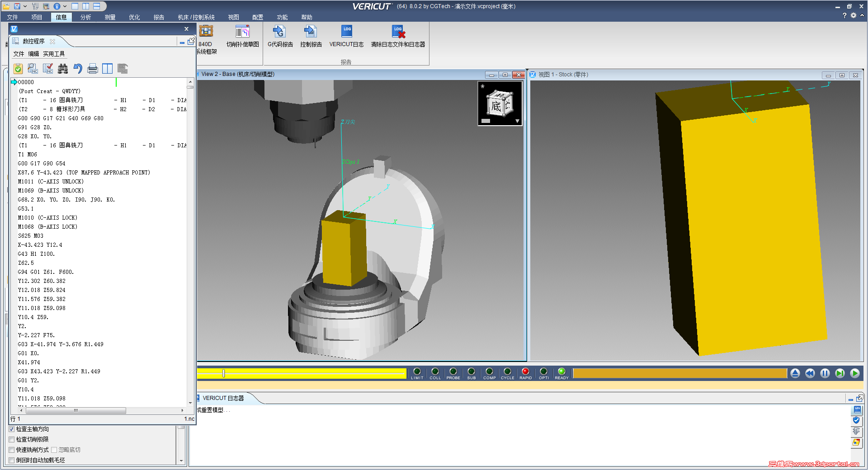Click the blue shield check icon in logger
The height and width of the screenshot is (470, 868).
point(856,421)
